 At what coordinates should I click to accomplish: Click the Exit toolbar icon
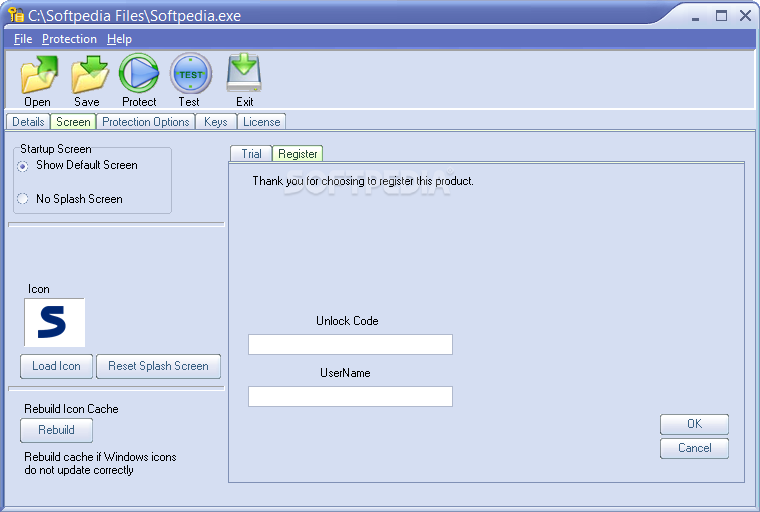point(244,73)
